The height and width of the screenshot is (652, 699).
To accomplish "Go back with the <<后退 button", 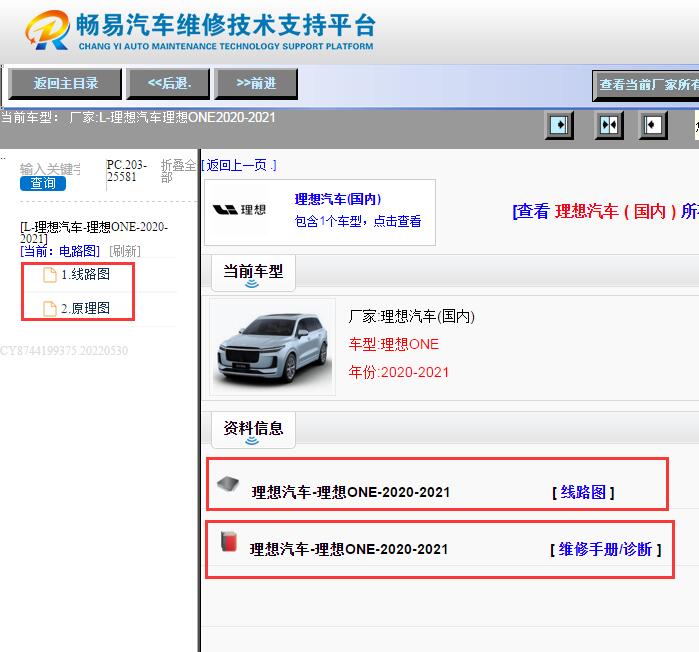I will coord(168,83).
